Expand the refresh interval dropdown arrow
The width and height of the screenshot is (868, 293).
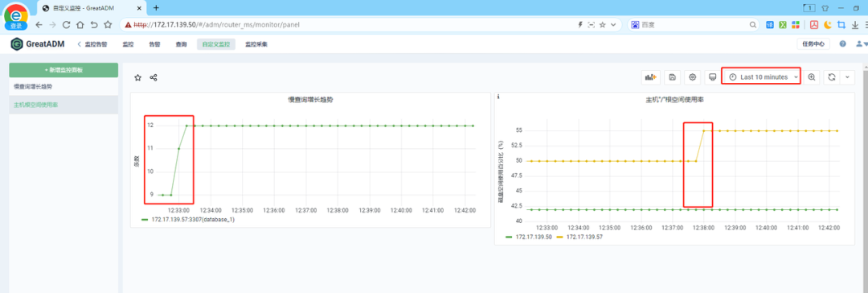(848, 77)
